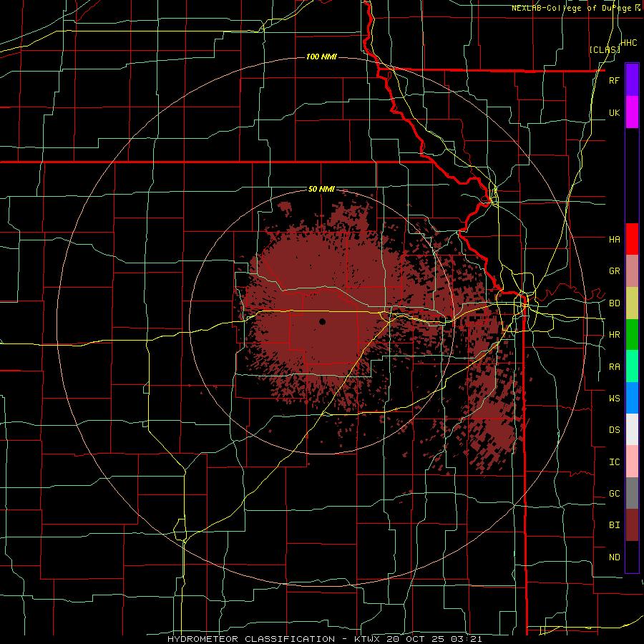Image resolution: width=644 pixels, height=644 pixels.
Task: Click the GC legend label
Action: coord(614,494)
